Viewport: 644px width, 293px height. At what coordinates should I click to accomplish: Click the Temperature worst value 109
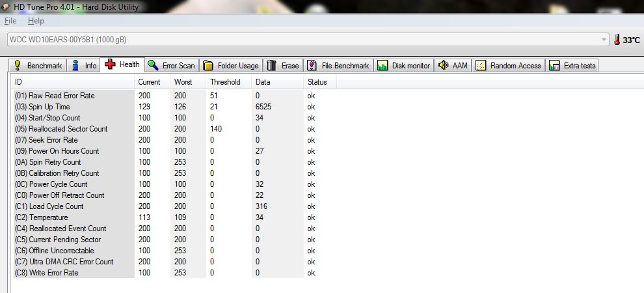pyautogui.click(x=180, y=218)
